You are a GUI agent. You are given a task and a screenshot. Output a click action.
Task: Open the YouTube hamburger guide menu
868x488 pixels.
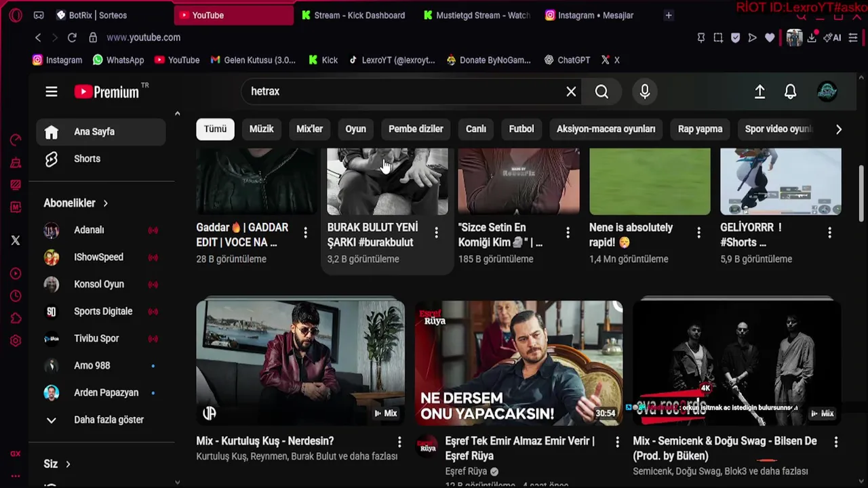[52, 91]
